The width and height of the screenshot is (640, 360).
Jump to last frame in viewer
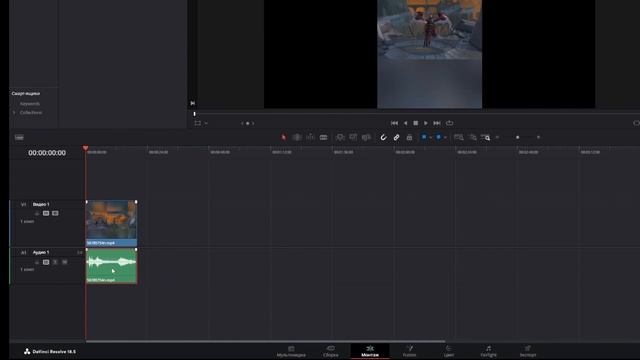click(x=437, y=123)
